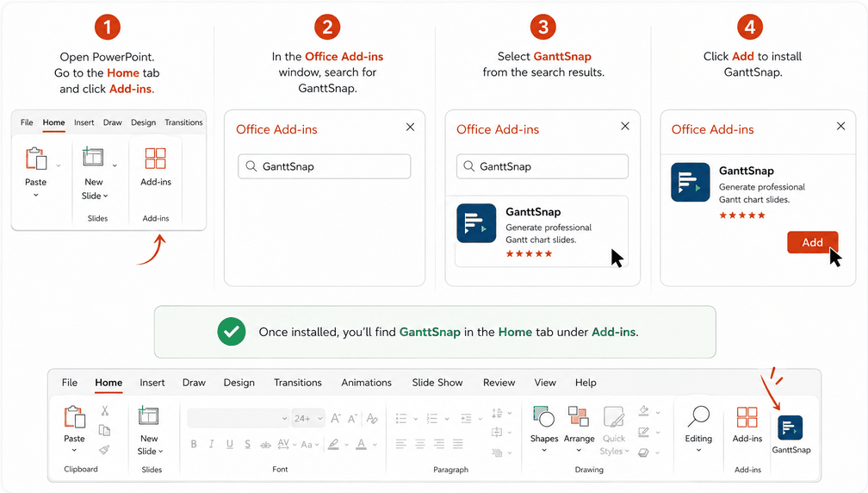Switch to the Insert tab in the full ribbon
Image resolution: width=868 pixels, height=493 pixels.
coord(152,382)
